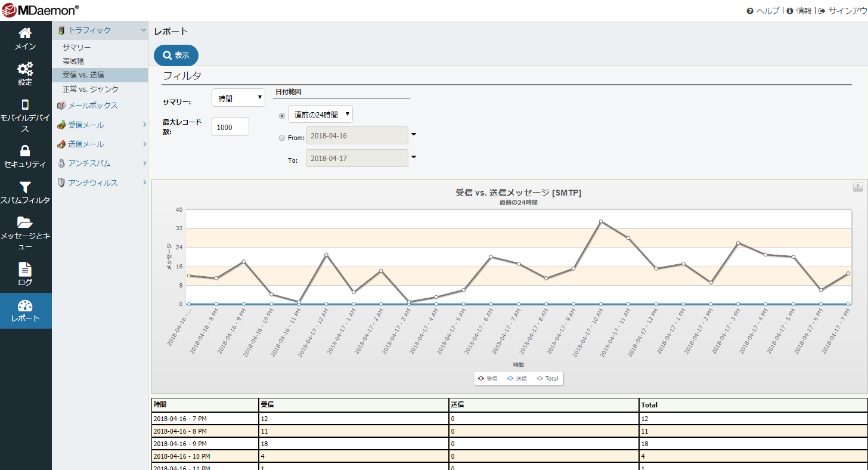Image resolution: width=868 pixels, height=470 pixels.
Task: Open the 直前の24時間 dropdown list
Action: pos(320,115)
